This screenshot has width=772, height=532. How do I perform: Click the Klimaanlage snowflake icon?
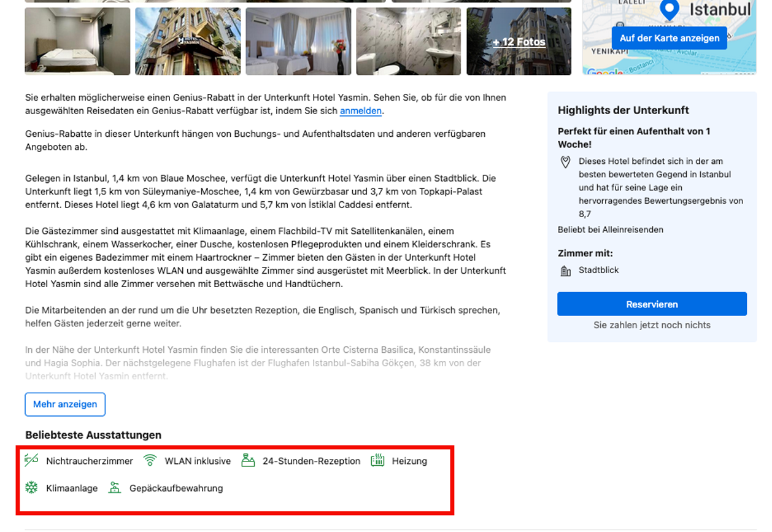tap(31, 488)
